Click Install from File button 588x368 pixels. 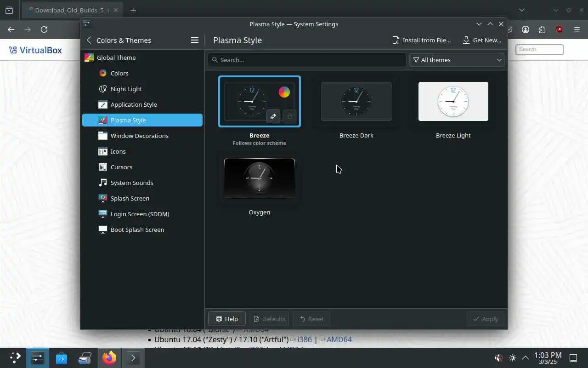tap(421, 40)
